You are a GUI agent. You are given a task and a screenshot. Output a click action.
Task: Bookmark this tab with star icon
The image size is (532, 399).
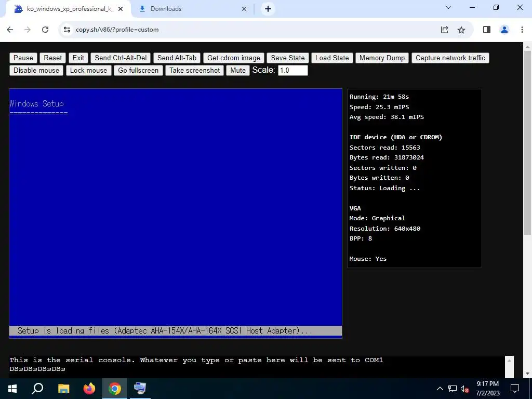(x=461, y=30)
